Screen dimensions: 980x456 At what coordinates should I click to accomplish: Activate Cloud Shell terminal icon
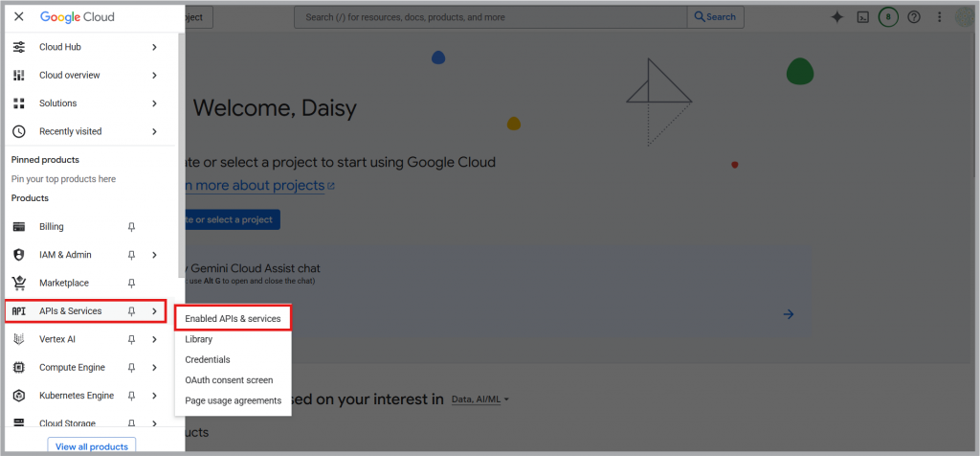tap(862, 17)
